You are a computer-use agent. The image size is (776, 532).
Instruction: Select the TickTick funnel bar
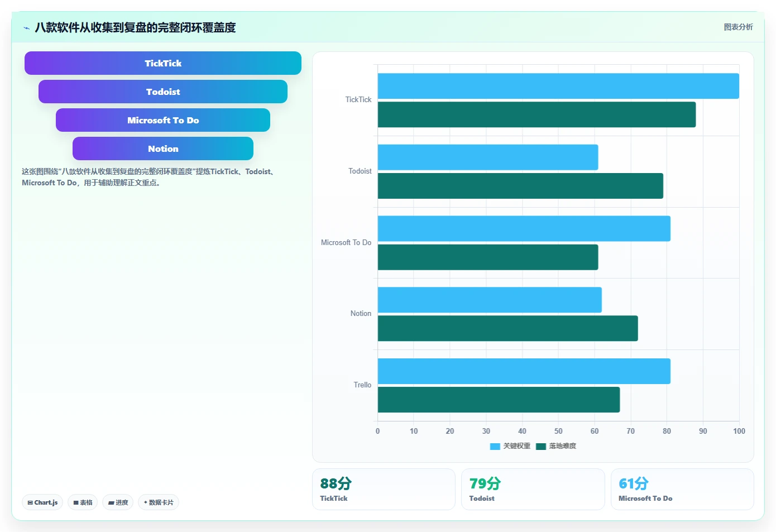(x=163, y=63)
